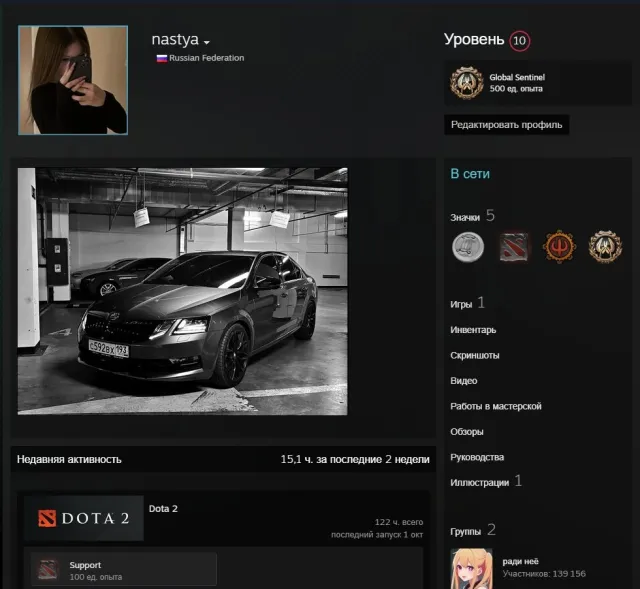
Task: Open the Скриншоты screenshots link
Action: coord(475,356)
